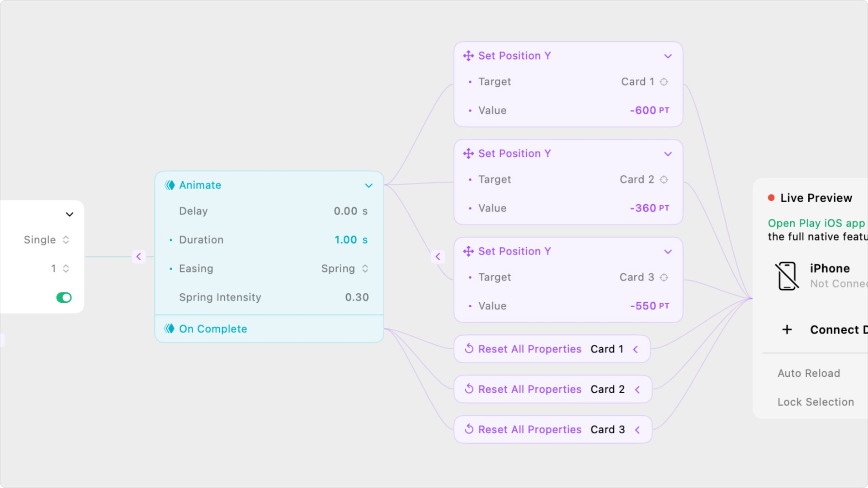Edit the Spring Intensity value 0.30
868x488 pixels.
coord(357,297)
